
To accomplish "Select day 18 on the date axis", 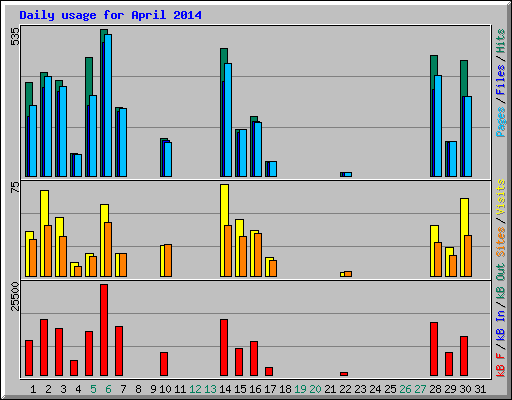I will [285, 389].
